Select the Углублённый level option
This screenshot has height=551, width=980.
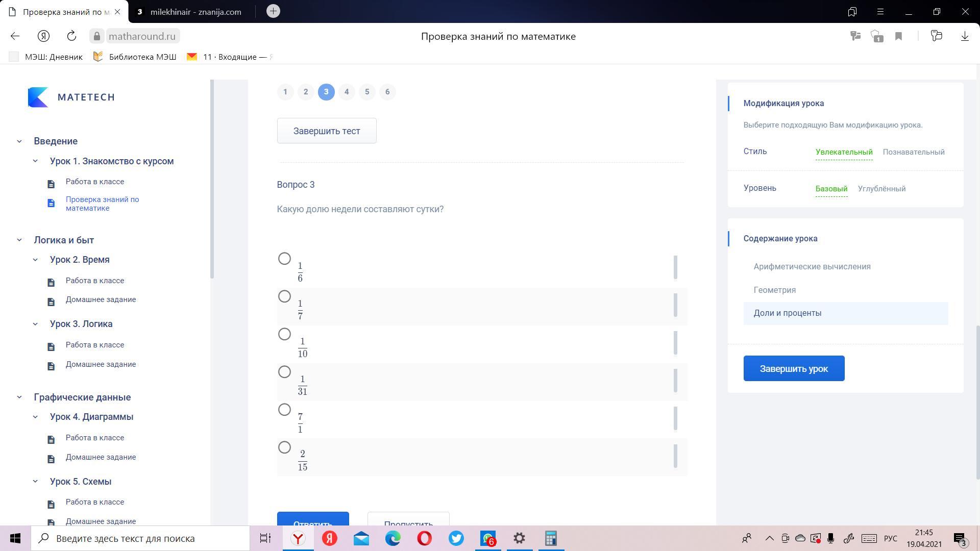(881, 189)
